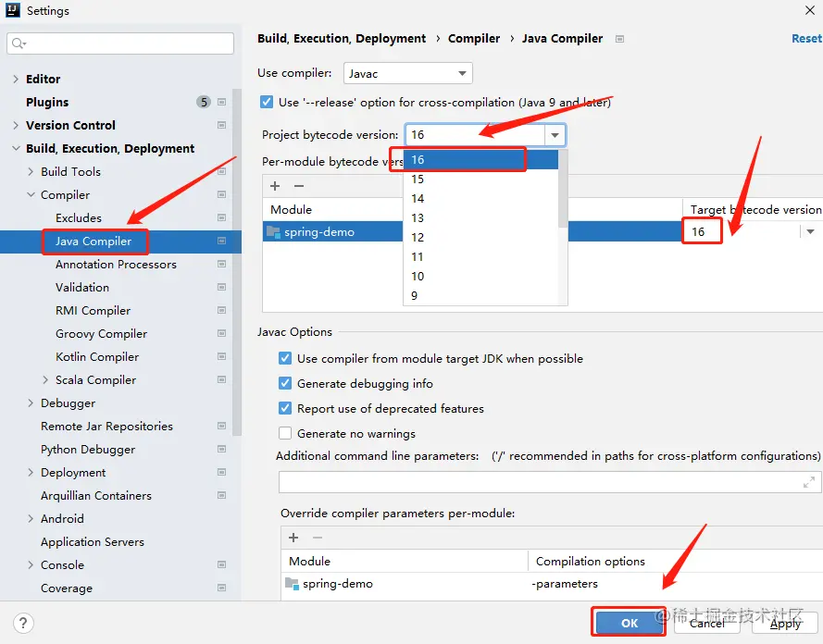Remove the selected per-module bytecode entry
Image resolution: width=823 pixels, height=644 pixels.
[299, 186]
